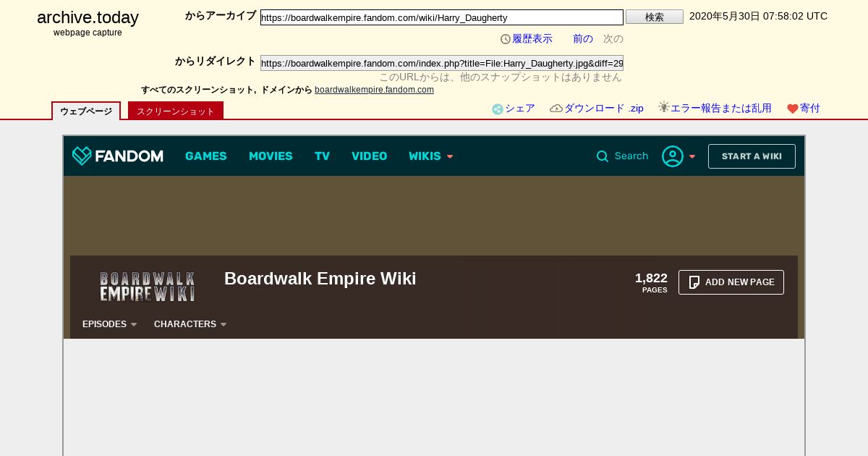Switch to the スクリーンショット tab

[176, 111]
